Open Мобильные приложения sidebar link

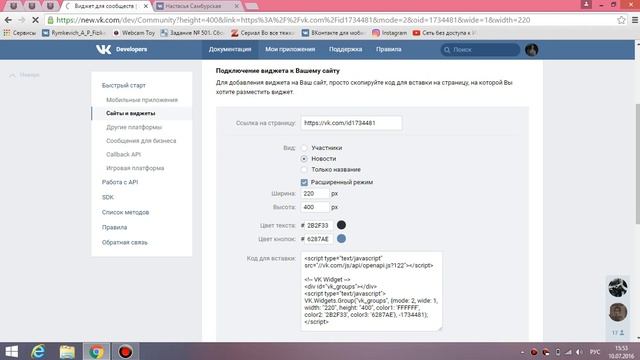[x=142, y=100]
